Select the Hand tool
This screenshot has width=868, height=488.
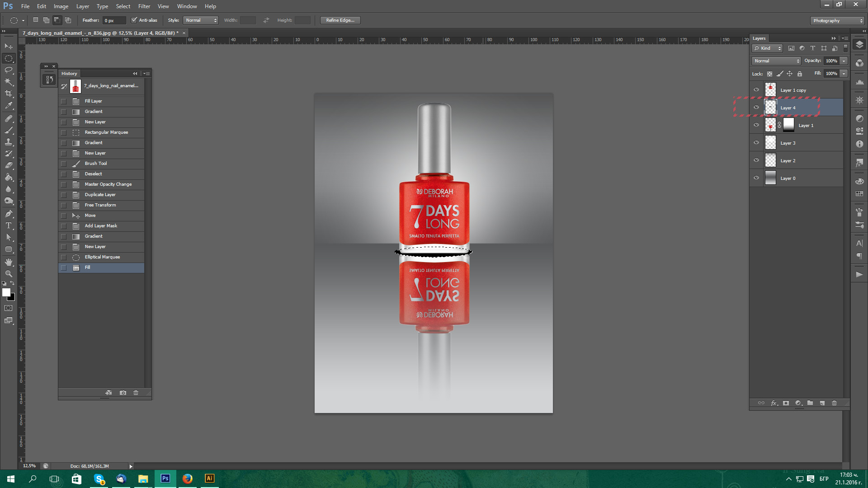point(9,262)
